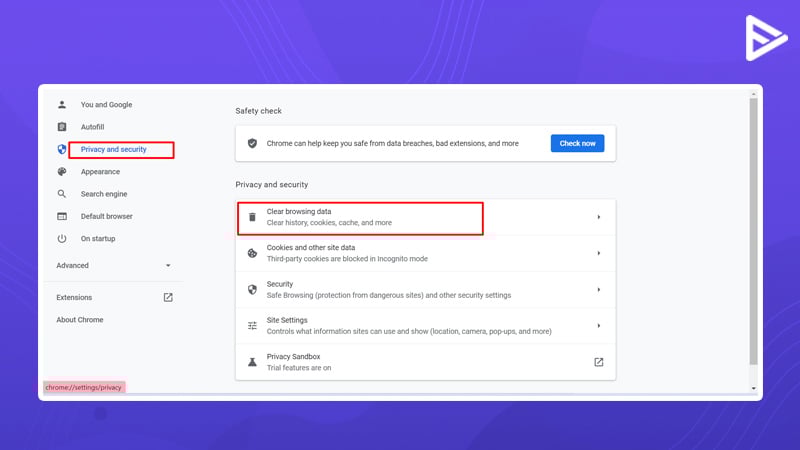Click the trash icon for Clear browsing data

[x=252, y=217]
